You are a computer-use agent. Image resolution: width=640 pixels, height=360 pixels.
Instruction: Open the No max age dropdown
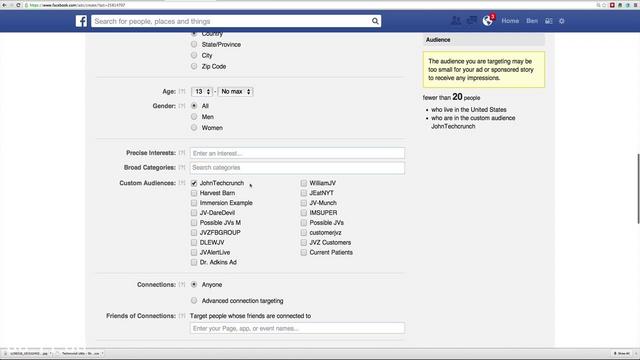[236, 91]
